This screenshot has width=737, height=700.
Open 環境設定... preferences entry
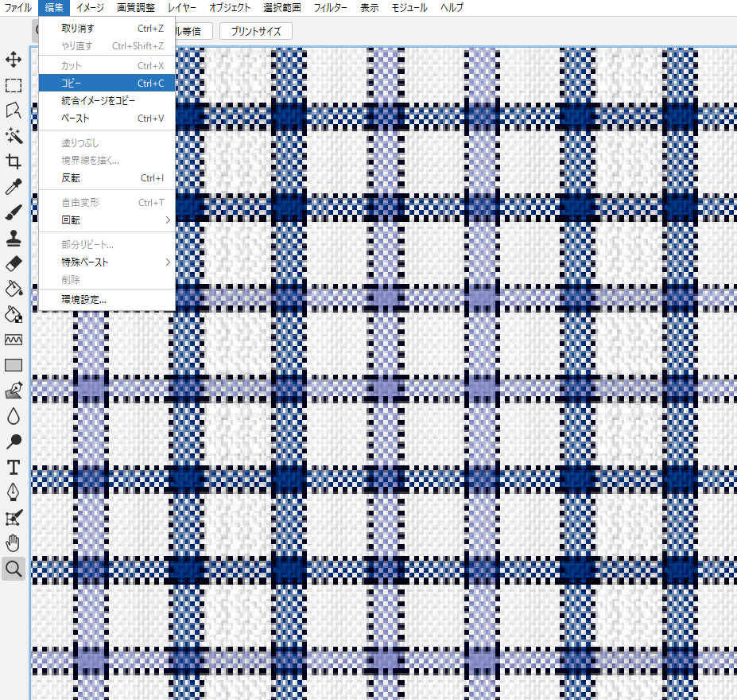coord(107,299)
